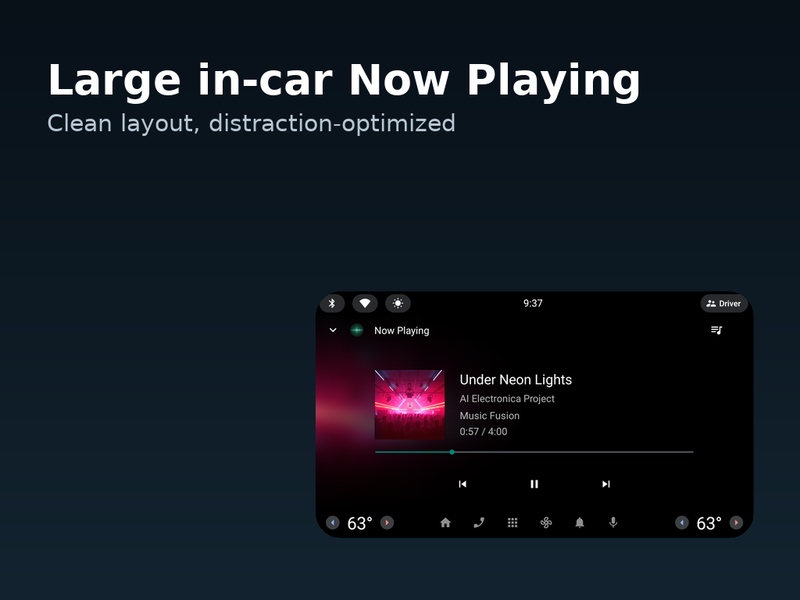Skip to the previous track
Image resolution: width=800 pixels, height=600 pixels.
462,484
